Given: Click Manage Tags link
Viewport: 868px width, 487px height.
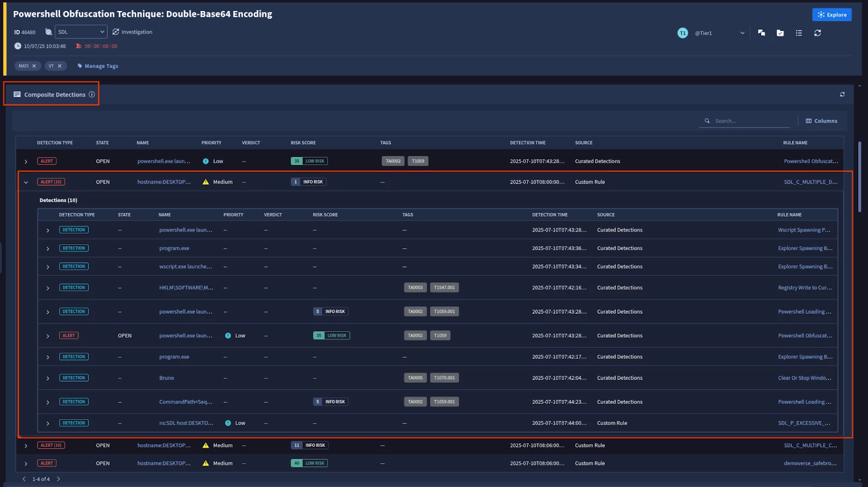Looking at the screenshot, I should 98,66.
